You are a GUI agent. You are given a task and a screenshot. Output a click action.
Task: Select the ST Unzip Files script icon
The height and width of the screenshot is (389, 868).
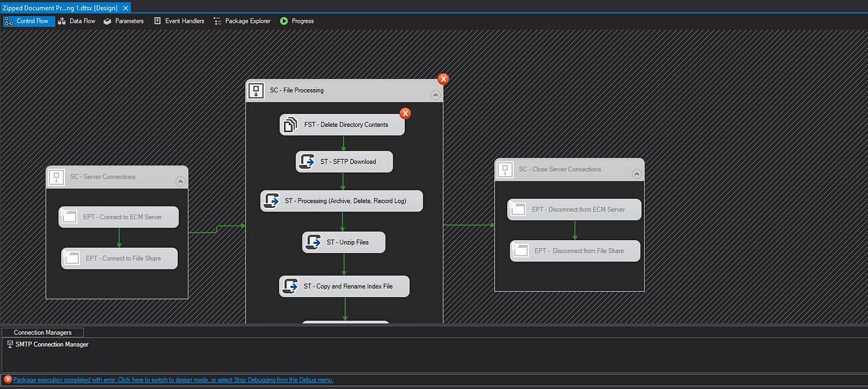(x=313, y=242)
